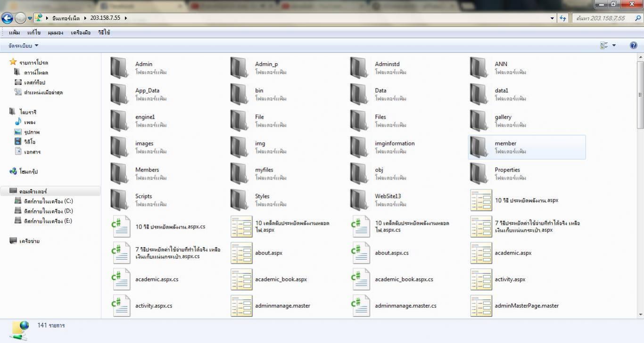644x343 pixels.
Task: Expand the จัดระเบียบ organize dropdown
Action: (24, 46)
